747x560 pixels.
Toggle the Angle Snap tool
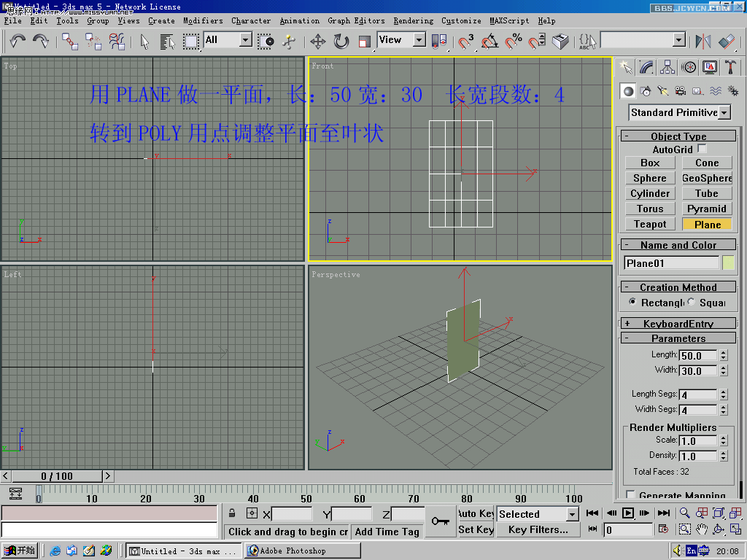click(x=489, y=41)
